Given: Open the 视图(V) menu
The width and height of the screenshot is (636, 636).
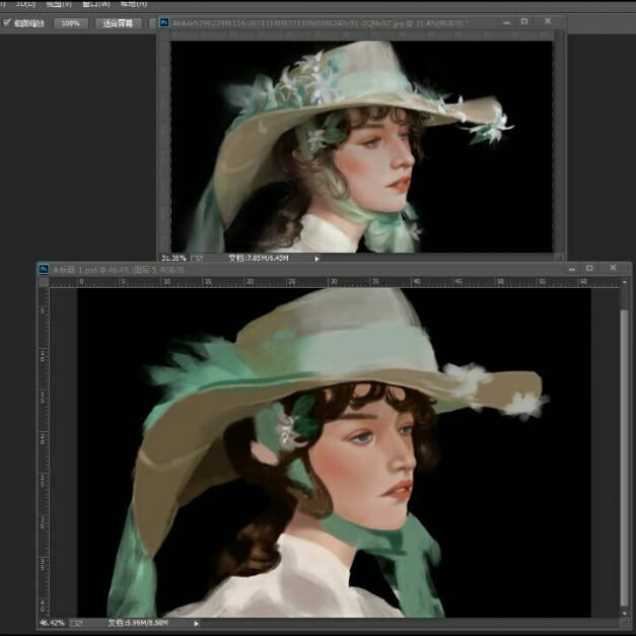Looking at the screenshot, I should click(x=59, y=4).
